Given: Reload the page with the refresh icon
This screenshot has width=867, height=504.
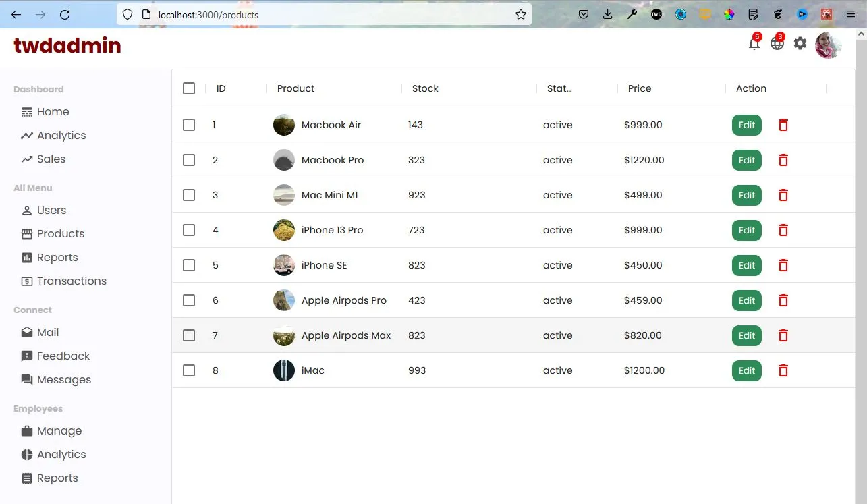Looking at the screenshot, I should coord(65,14).
